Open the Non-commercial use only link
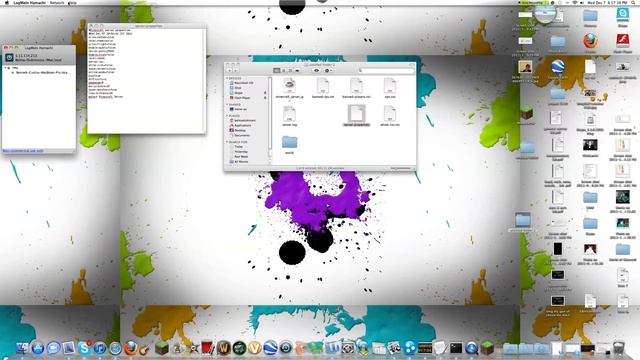This screenshot has width=640, height=360. pos(22,151)
